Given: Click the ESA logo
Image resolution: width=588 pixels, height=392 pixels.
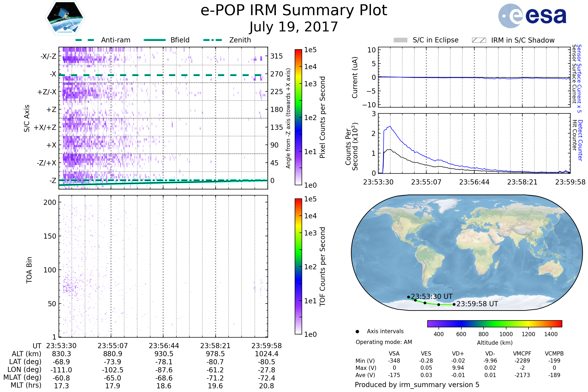Looking at the screenshot, I should coord(532,16).
